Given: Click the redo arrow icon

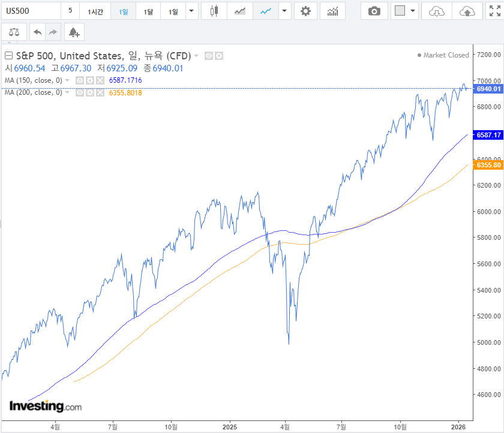Looking at the screenshot, I should [x=53, y=32].
